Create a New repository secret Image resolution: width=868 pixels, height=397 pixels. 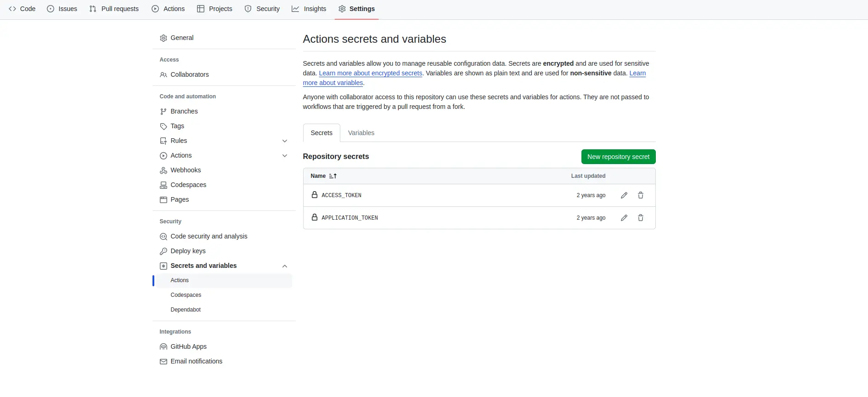click(618, 157)
